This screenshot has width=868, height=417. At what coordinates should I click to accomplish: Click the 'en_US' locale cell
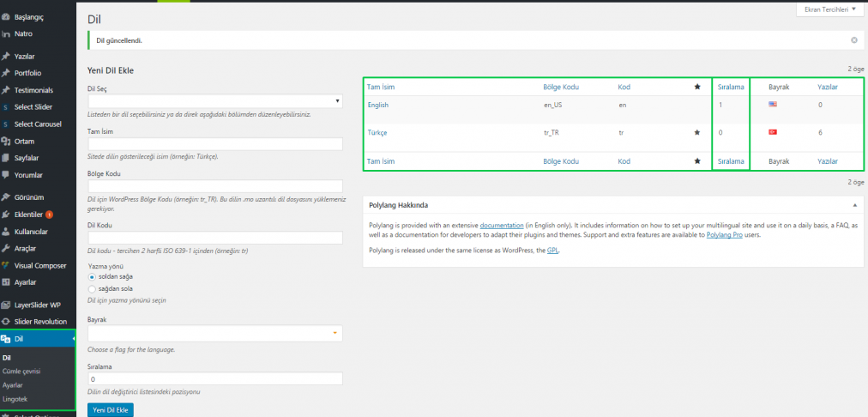553,105
